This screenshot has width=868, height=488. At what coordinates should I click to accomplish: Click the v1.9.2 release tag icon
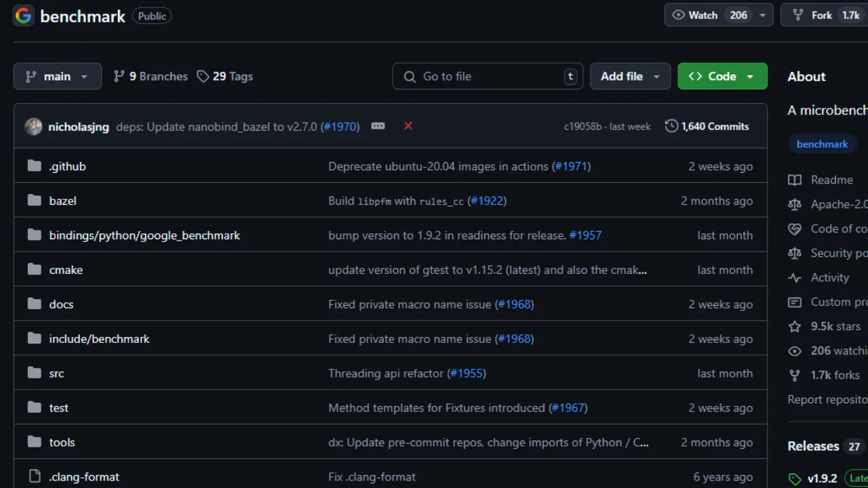tap(795, 479)
